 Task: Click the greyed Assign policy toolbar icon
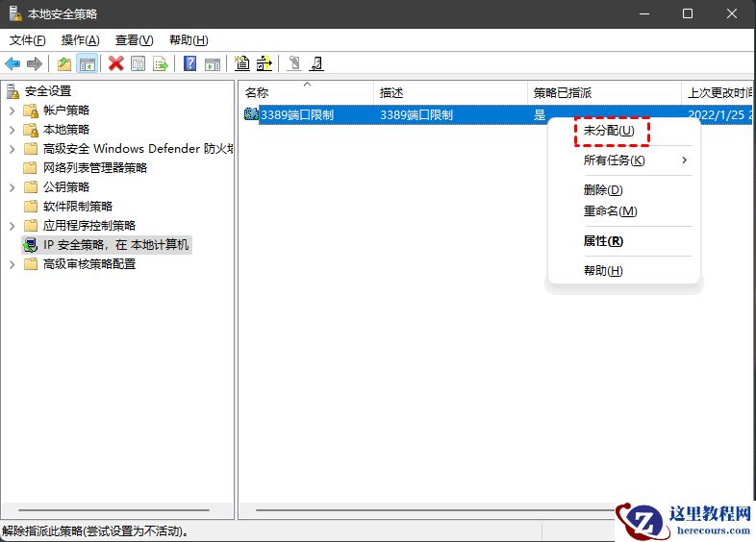point(294,63)
